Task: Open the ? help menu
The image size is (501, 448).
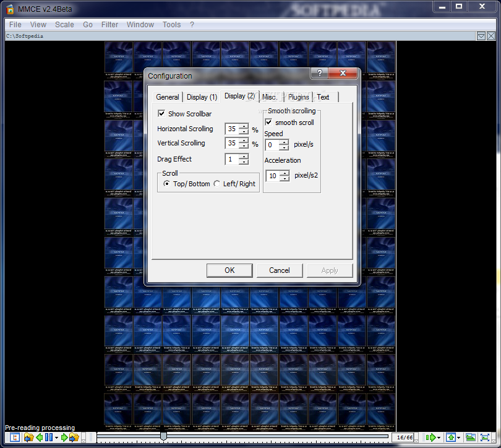Action: 192,25
